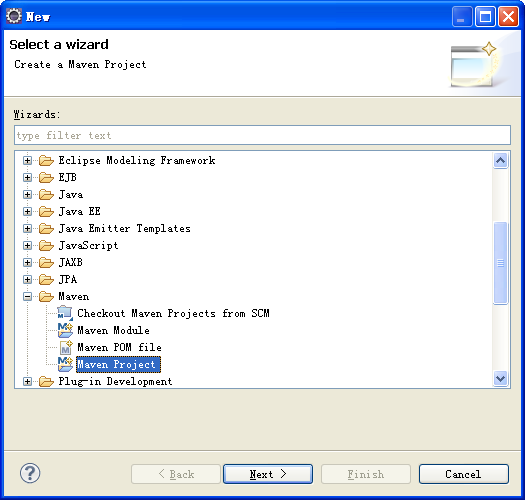The height and width of the screenshot is (500, 525).
Task: Click the JavaScript folder icon
Action: (46, 246)
